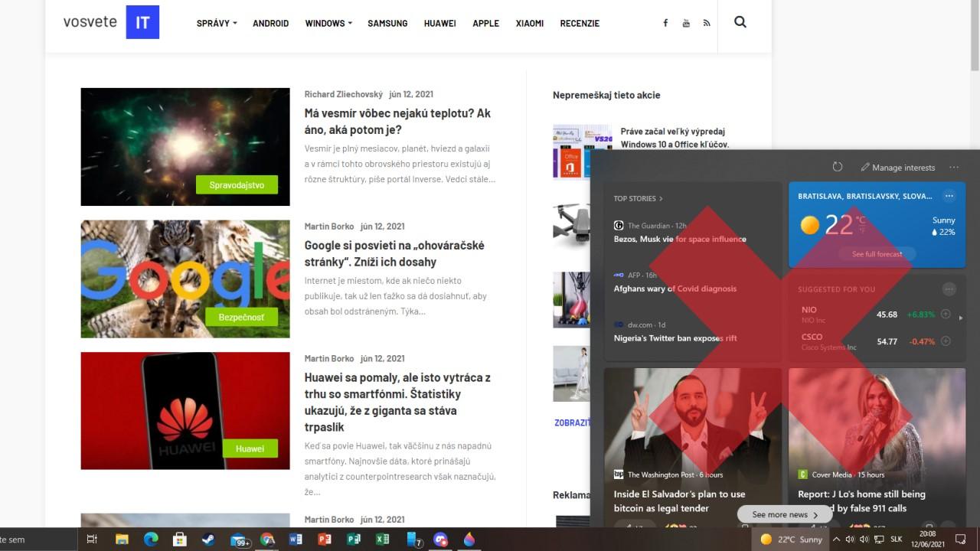Click the vosvete IT site logo

pos(111,22)
